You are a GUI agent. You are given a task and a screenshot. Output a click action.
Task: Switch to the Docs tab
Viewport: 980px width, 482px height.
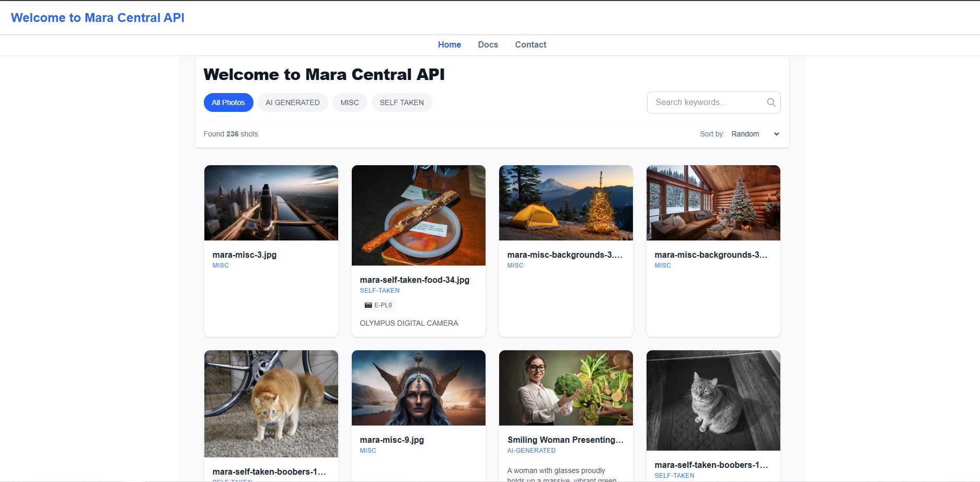click(x=487, y=44)
